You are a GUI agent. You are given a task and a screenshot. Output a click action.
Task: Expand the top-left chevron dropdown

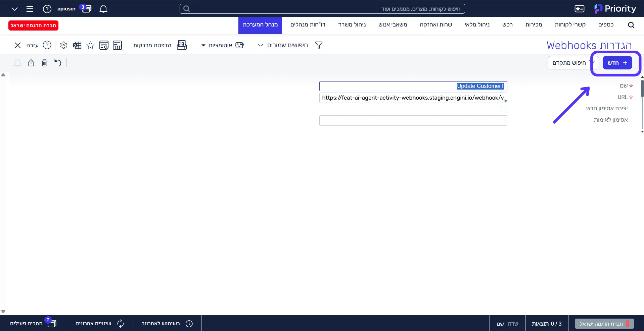tap(14, 9)
